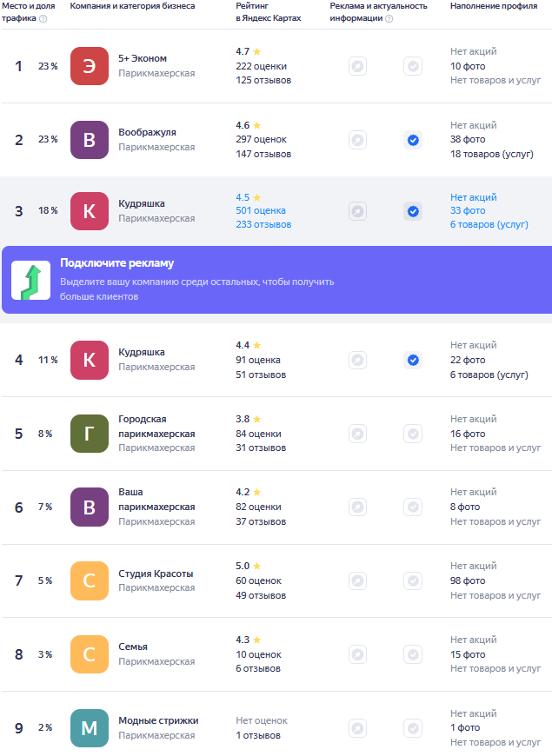
Task: Click the company name 'Воображуля'
Action: (147, 132)
